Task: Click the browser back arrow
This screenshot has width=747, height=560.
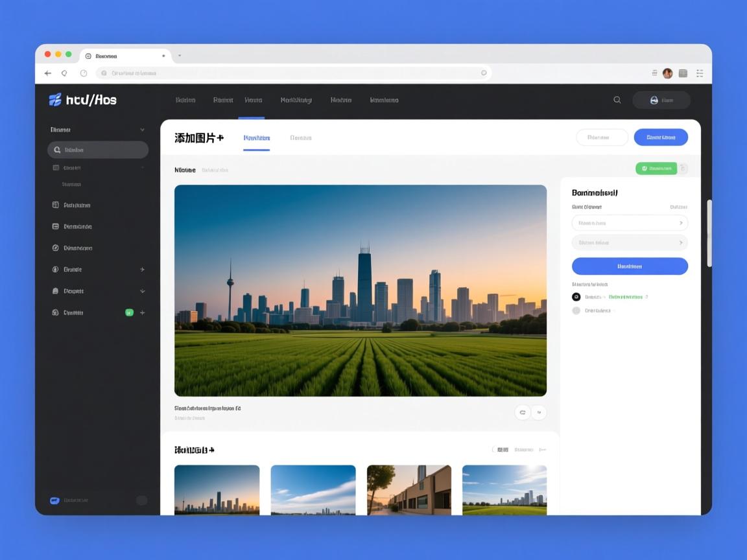Action: 48,73
